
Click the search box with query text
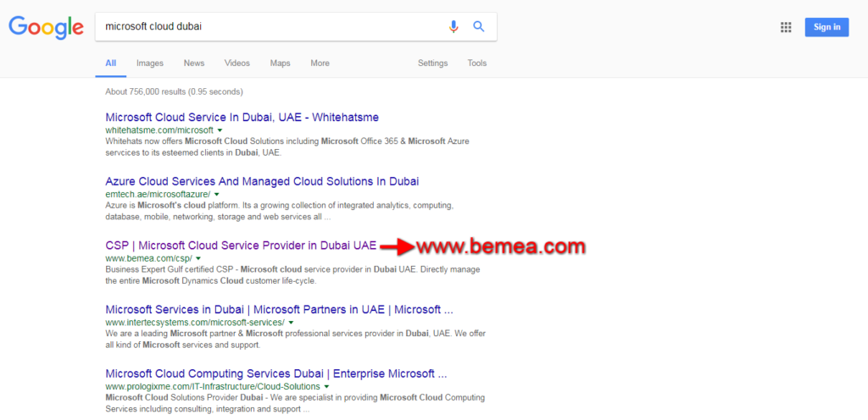click(271, 26)
